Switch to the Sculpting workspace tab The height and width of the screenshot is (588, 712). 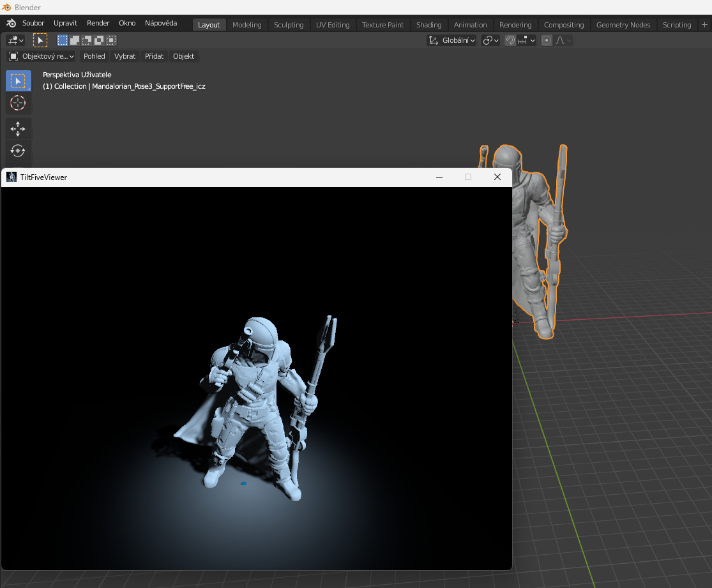(289, 25)
